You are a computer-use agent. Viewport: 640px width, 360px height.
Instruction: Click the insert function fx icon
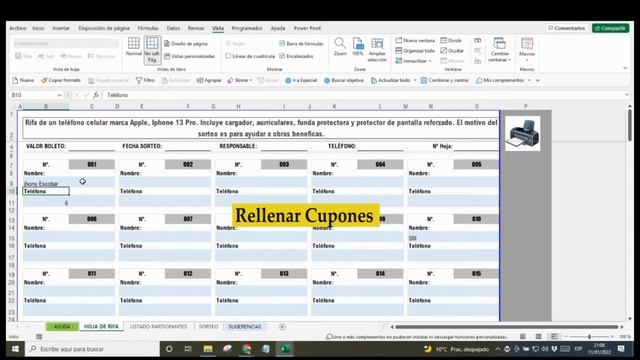[96, 95]
